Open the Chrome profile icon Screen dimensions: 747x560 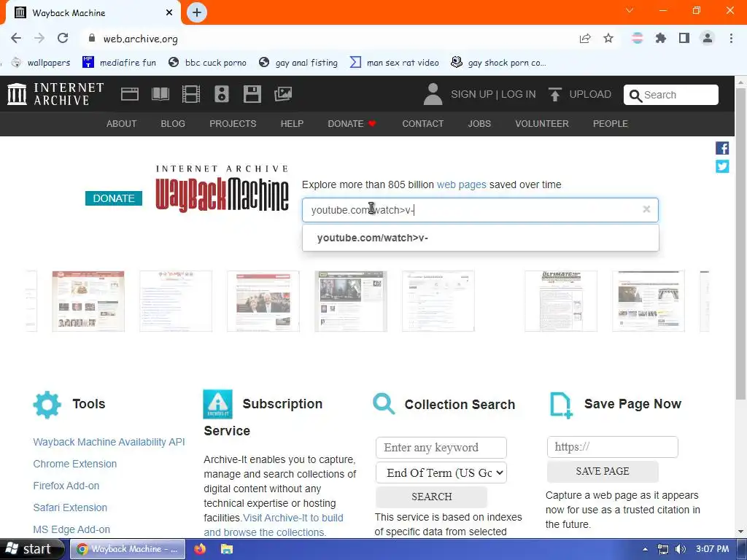[708, 38]
